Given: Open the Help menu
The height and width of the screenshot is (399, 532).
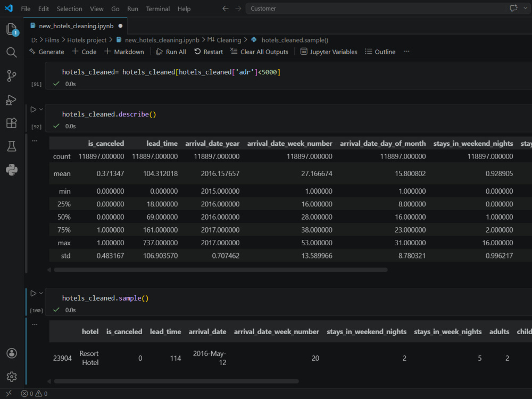Looking at the screenshot, I should click(184, 9).
